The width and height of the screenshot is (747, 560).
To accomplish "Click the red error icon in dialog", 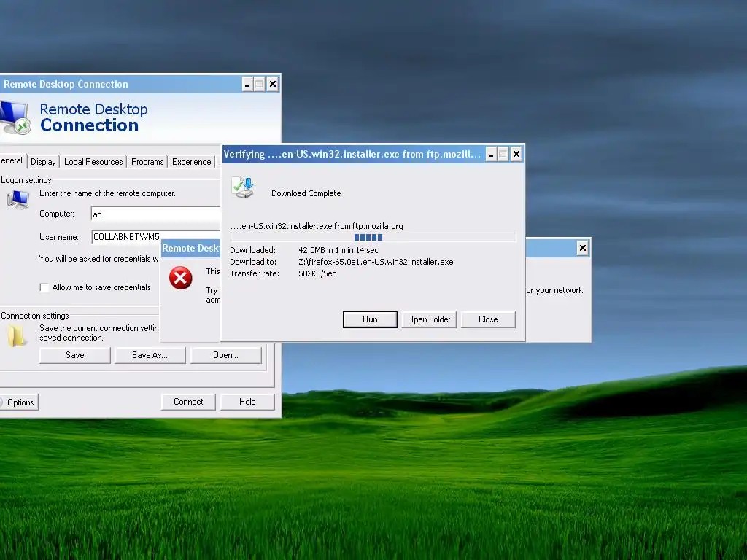I will (x=181, y=278).
